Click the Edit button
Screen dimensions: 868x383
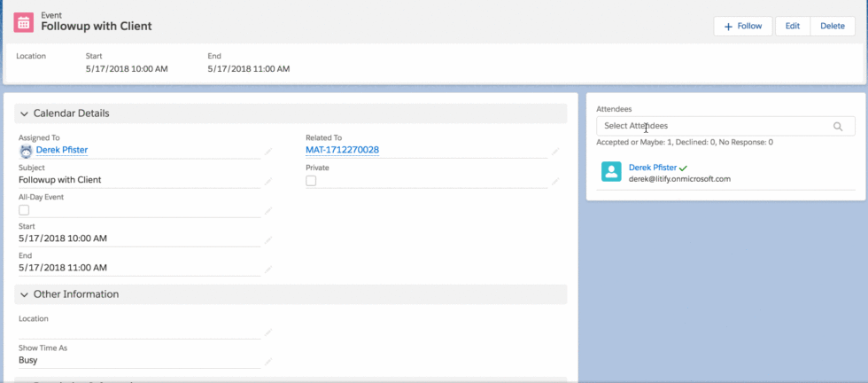(x=793, y=26)
